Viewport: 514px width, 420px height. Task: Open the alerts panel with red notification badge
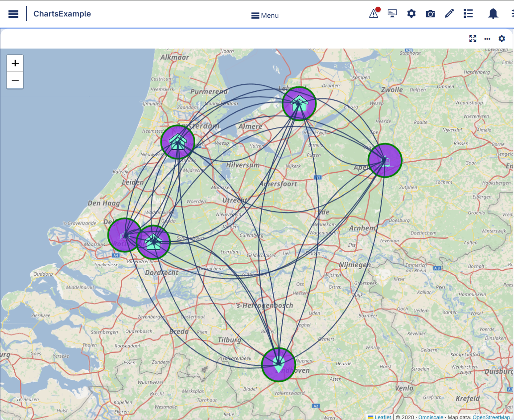(x=373, y=13)
